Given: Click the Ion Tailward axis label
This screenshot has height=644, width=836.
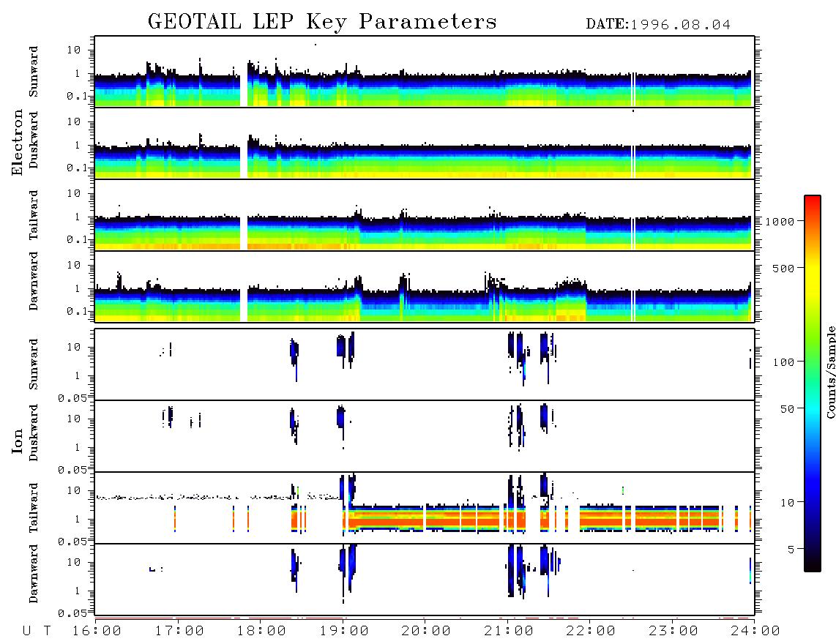Looking at the screenshot, I should 34,508.
